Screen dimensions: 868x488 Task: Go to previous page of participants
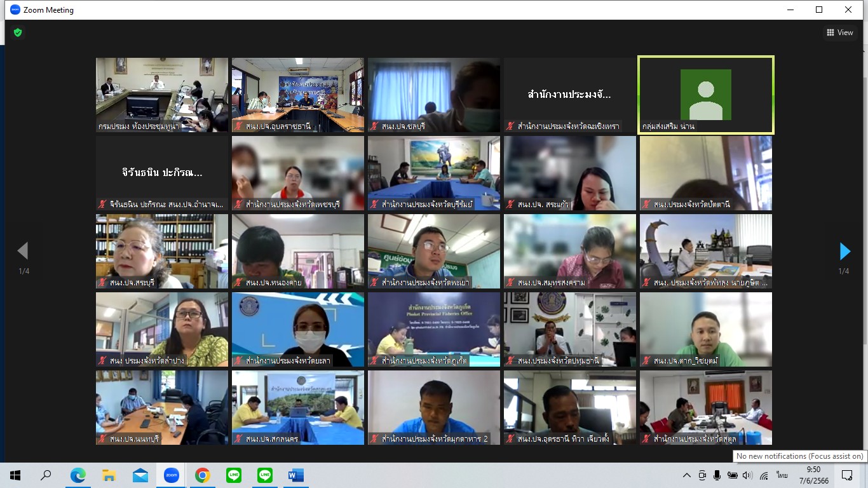(23, 252)
